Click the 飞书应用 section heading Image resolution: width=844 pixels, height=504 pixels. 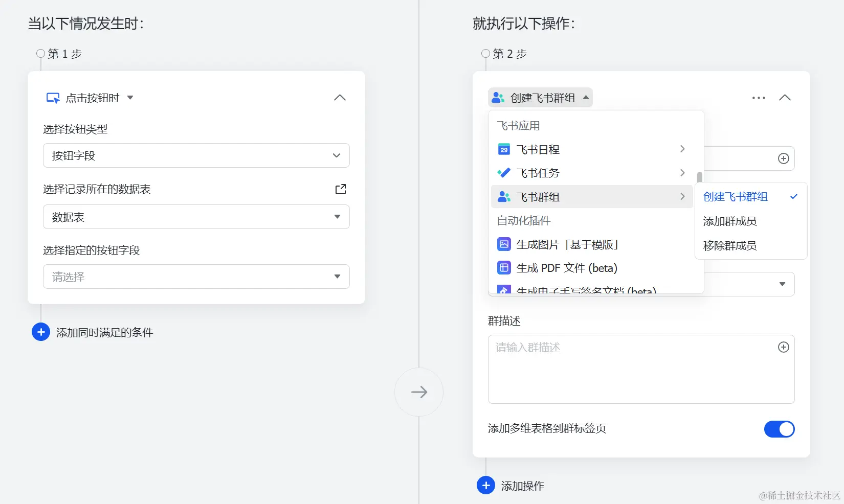point(518,126)
